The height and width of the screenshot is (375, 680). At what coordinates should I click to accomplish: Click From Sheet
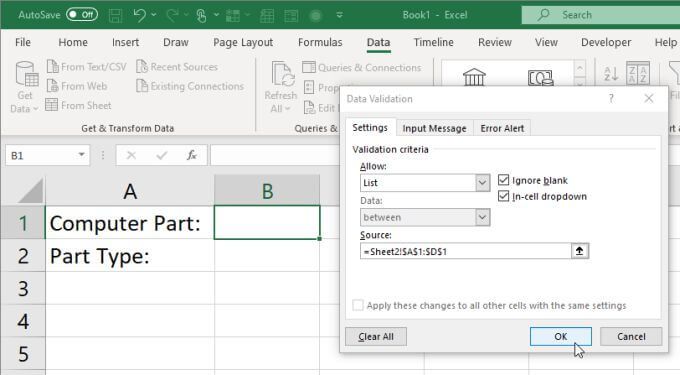click(x=78, y=105)
